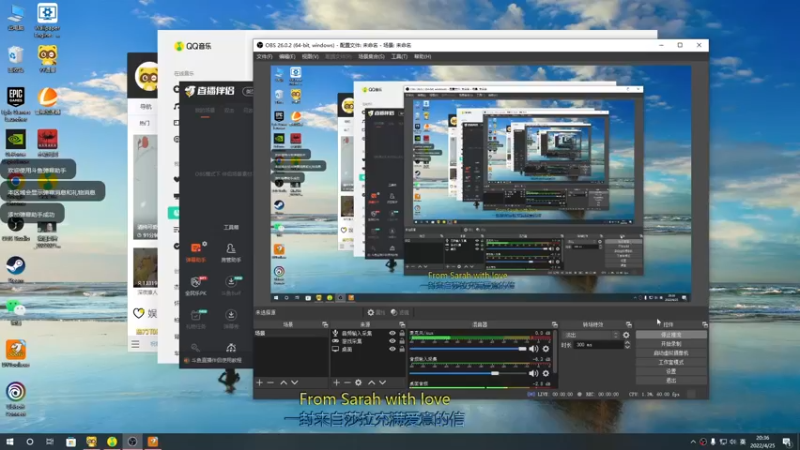Hide the 桌面 source eye icon
This screenshot has height=450, width=800.
click(x=392, y=349)
